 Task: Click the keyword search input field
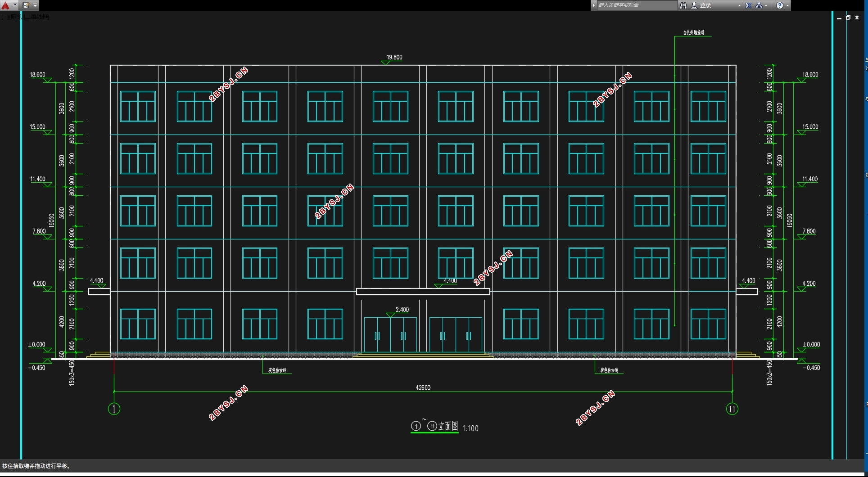pyautogui.click(x=637, y=5)
